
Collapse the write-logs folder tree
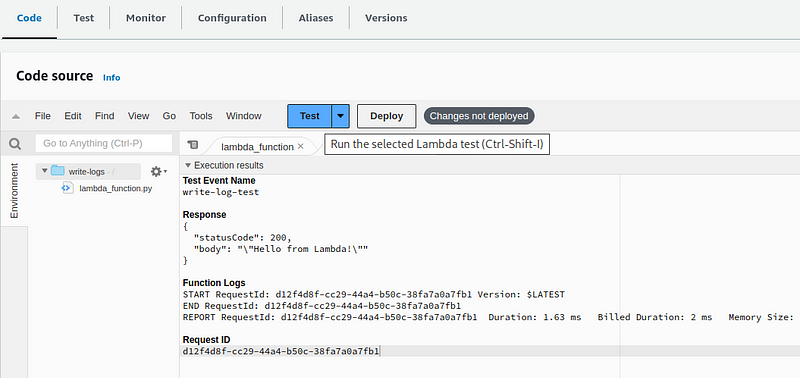pos(44,171)
